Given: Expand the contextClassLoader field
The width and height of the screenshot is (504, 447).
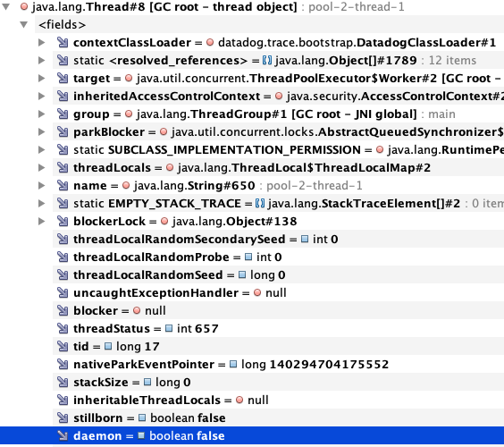Looking at the screenshot, I should [41, 42].
